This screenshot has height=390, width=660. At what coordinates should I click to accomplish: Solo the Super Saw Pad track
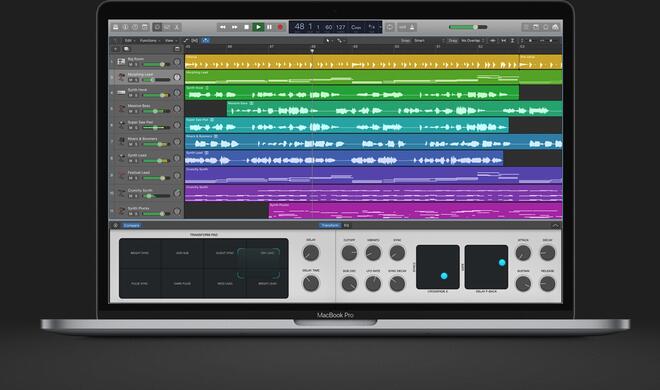(x=136, y=127)
